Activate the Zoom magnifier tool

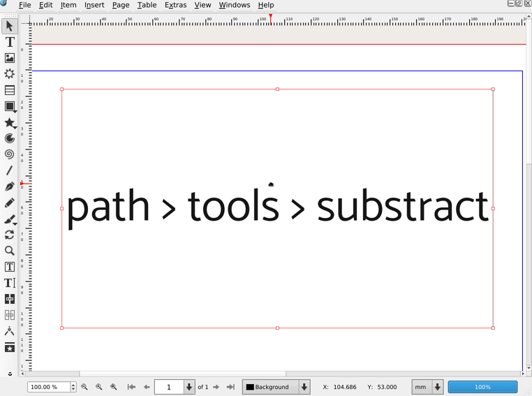(10, 251)
